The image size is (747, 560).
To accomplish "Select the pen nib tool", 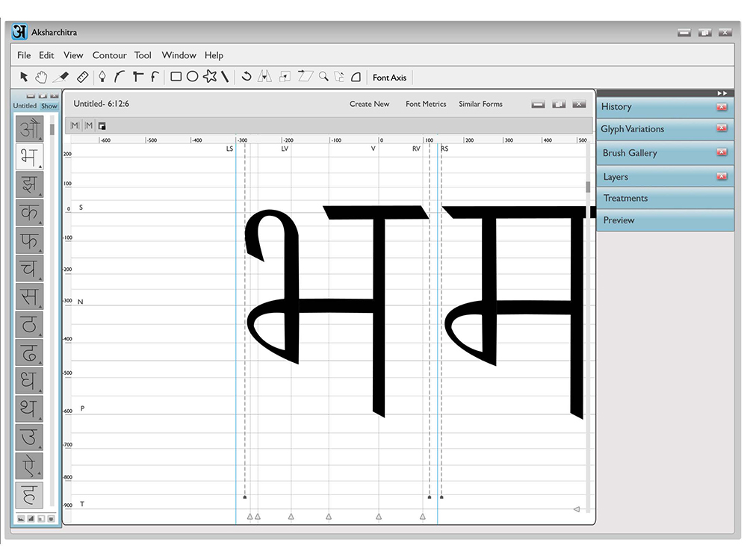I will pos(102,77).
